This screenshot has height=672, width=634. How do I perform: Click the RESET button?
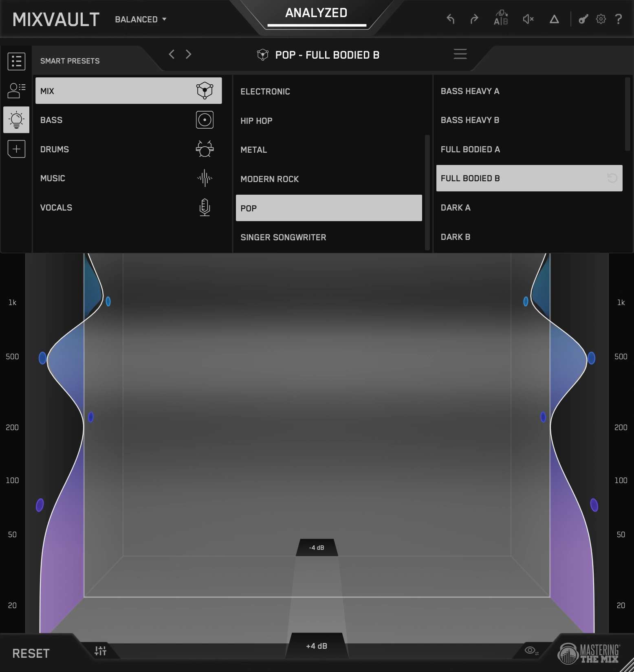[31, 653]
